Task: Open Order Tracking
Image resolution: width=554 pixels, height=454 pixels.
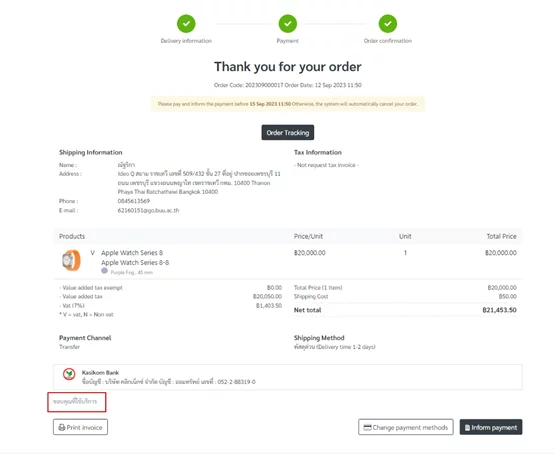Action: coord(288,132)
